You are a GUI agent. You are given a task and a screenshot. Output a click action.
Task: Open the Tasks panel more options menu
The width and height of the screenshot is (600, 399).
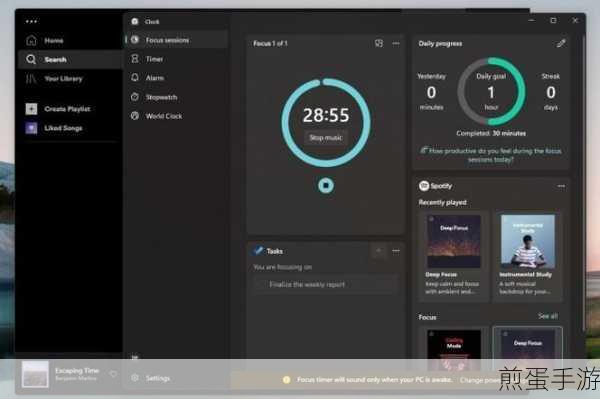click(396, 251)
